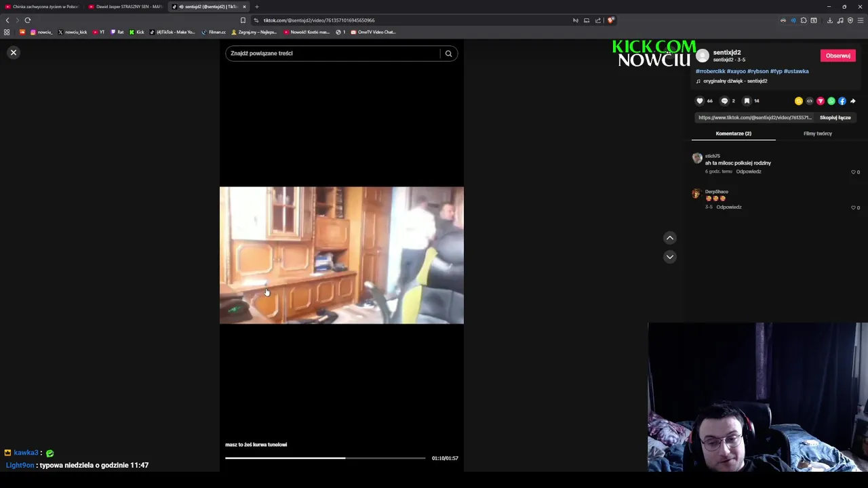Image resolution: width=868 pixels, height=488 pixels.
Task: Open the browser share icon in address bar
Action: coord(598,20)
